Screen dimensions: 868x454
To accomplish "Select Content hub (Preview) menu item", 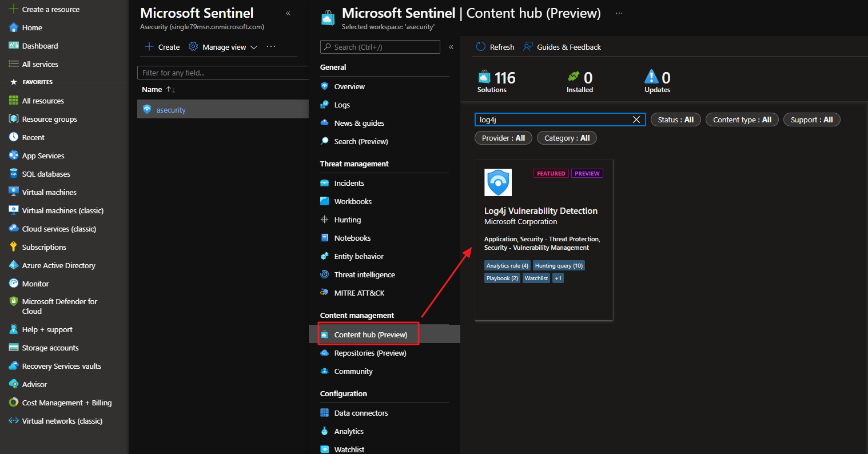I will [x=371, y=334].
